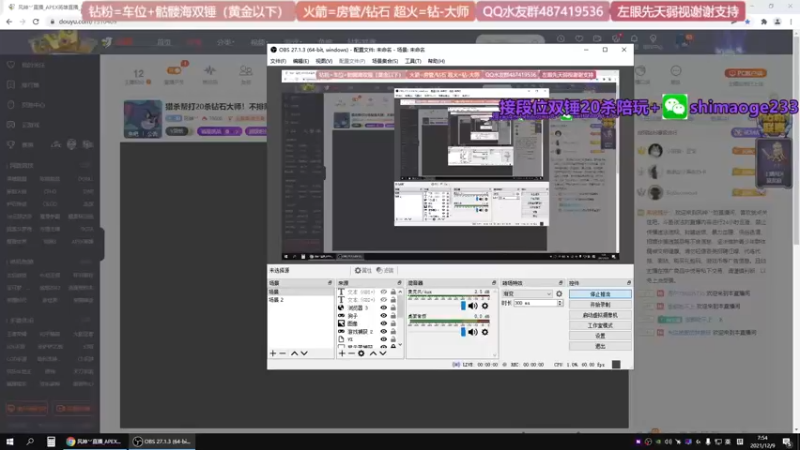Open the OBS source Properties (属性) gear button
This screenshot has height=450, width=800.
tap(363, 270)
